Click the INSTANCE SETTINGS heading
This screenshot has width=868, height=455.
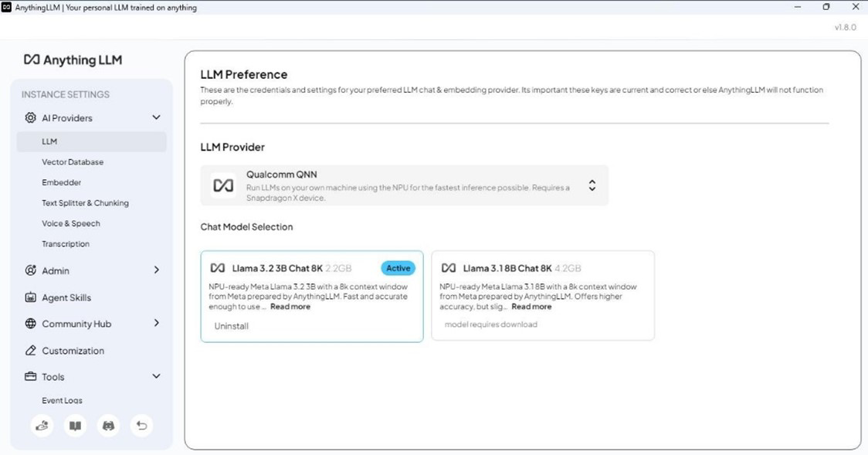tap(66, 95)
